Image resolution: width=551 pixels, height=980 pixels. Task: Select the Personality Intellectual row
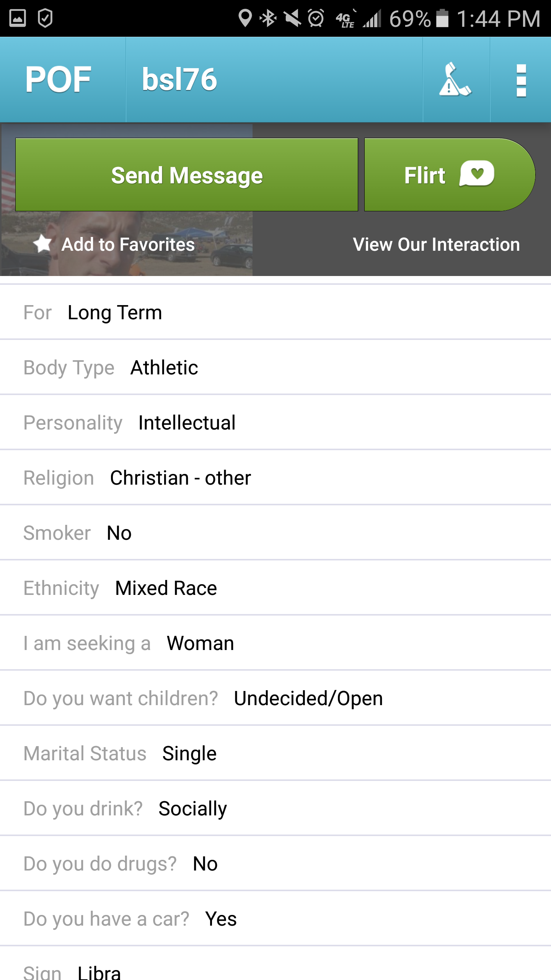pos(275,423)
